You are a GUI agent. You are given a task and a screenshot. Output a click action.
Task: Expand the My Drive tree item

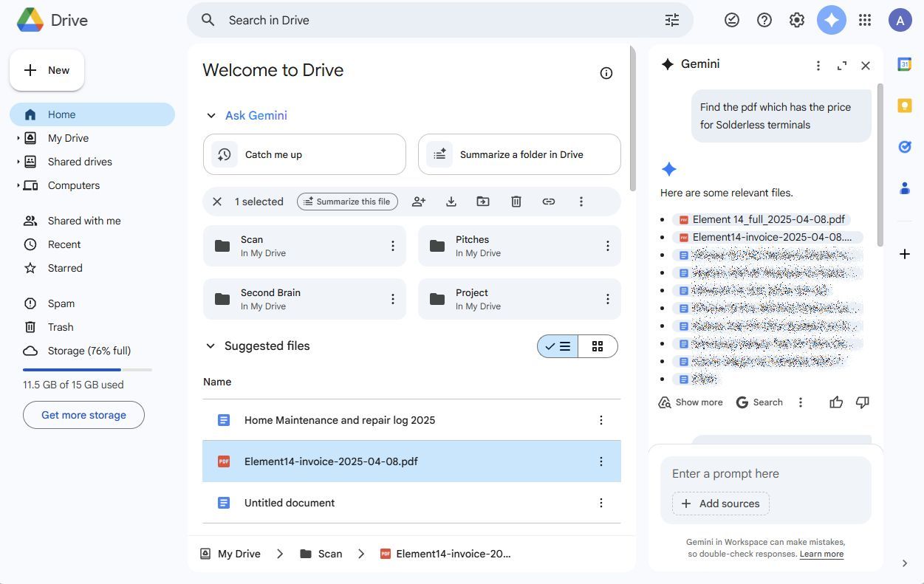click(18, 138)
